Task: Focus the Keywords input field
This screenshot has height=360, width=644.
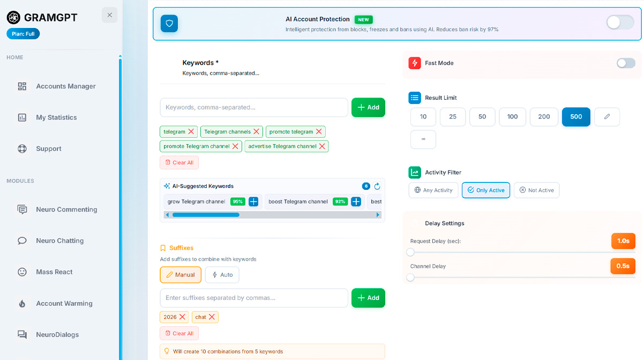Action: [254, 107]
